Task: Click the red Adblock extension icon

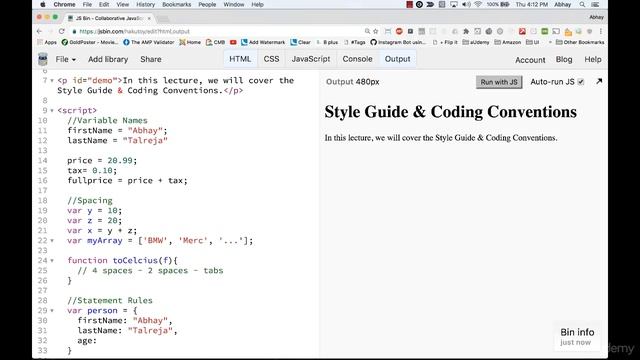Action: (x=399, y=31)
